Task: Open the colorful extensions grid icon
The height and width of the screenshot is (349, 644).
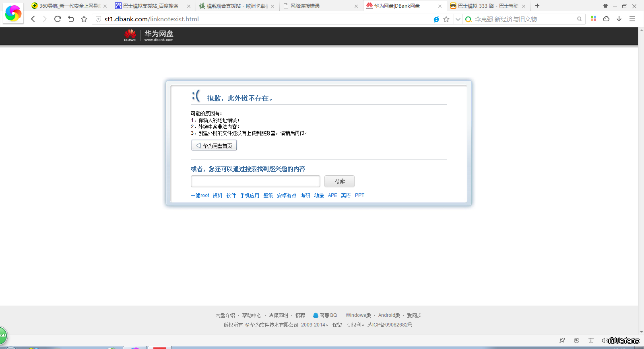Action: 593,18
